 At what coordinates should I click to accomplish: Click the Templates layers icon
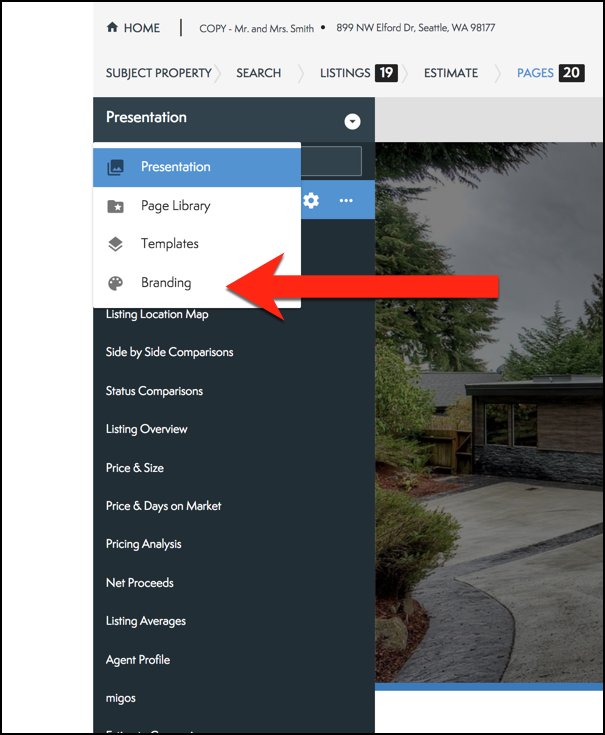tap(115, 244)
